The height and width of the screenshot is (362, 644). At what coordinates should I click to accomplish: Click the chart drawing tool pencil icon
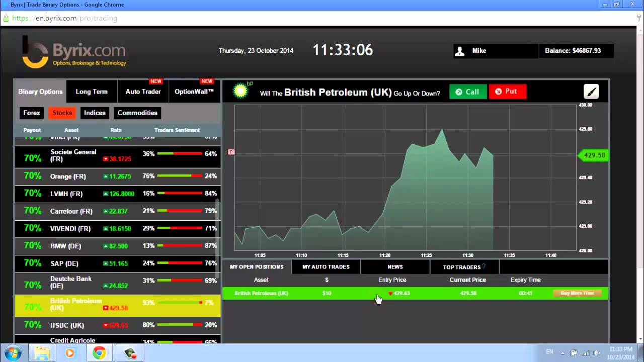591,92
